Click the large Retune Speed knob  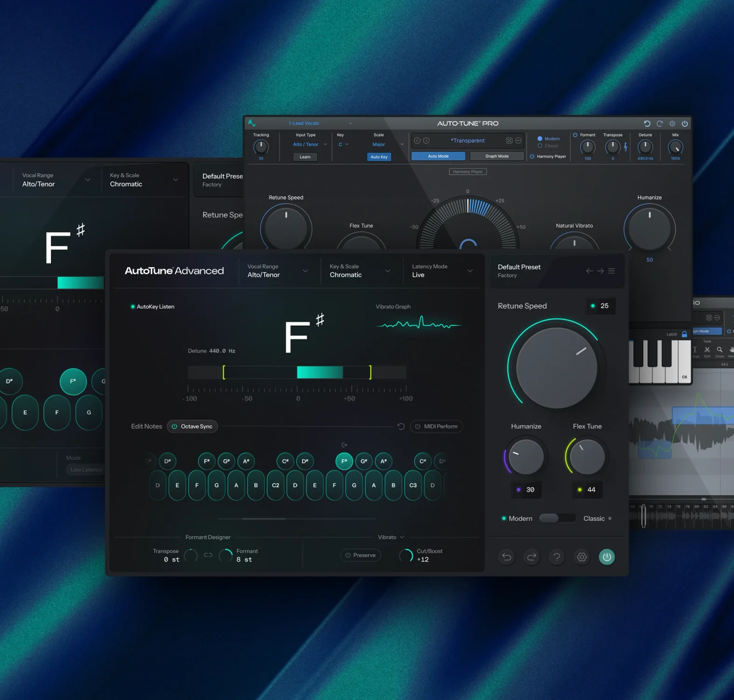coord(556,368)
